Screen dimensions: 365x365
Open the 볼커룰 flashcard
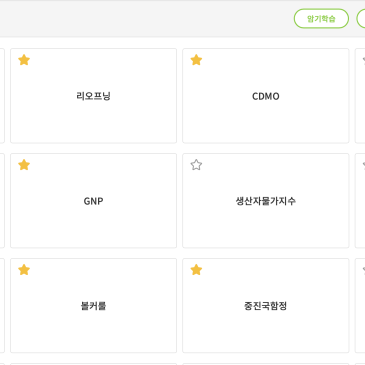point(93,305)
